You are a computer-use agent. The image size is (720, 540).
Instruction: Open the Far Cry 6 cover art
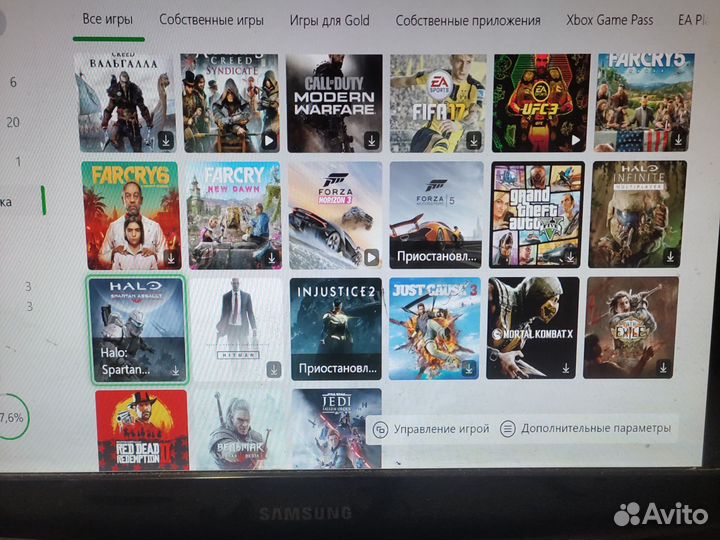pos(131,216)
